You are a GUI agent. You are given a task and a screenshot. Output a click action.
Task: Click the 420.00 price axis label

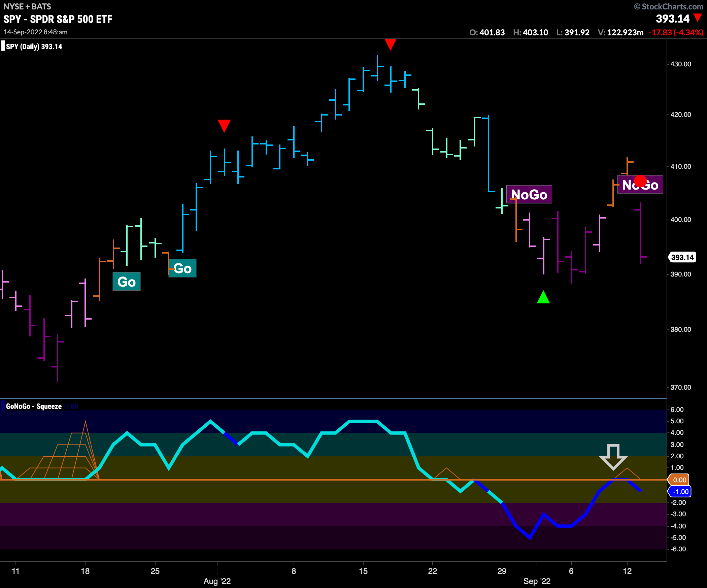[x=681, y=115]
